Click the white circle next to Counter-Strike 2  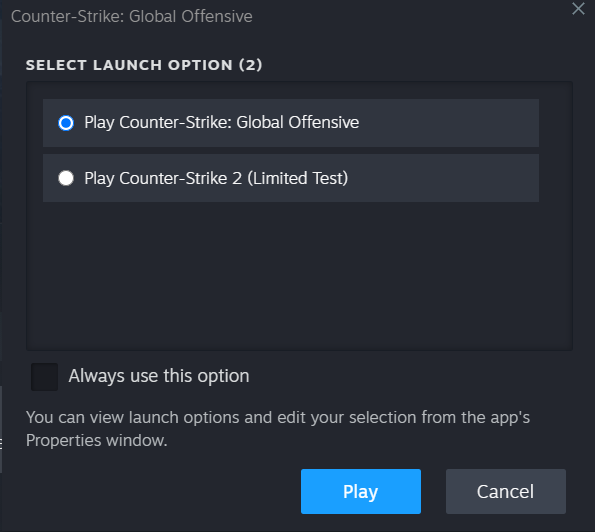click(x=66, y=178)
